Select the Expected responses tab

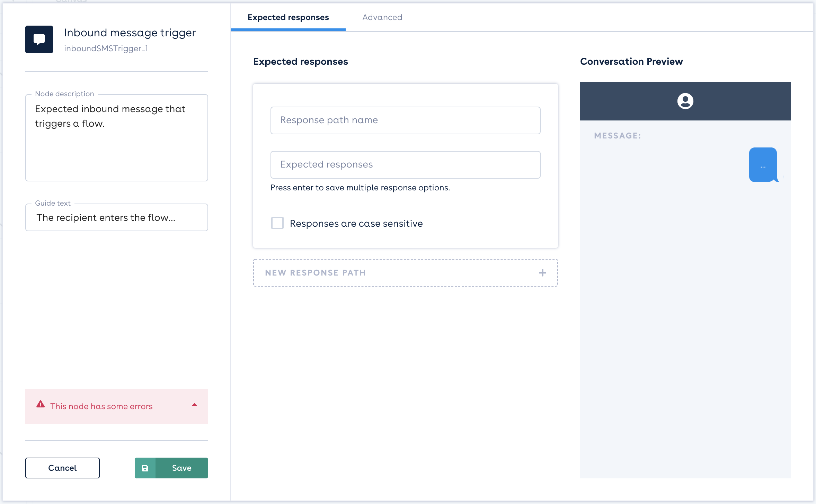pyautogui.click(x=288, y=17)
